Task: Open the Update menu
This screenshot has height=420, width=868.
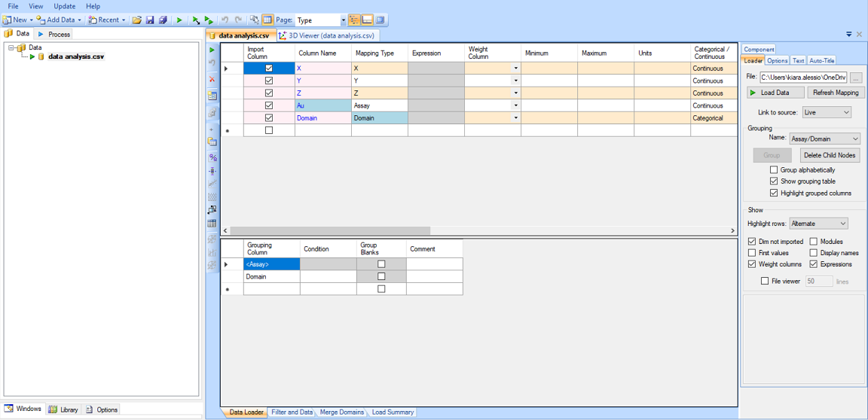Action: [64, 6]
